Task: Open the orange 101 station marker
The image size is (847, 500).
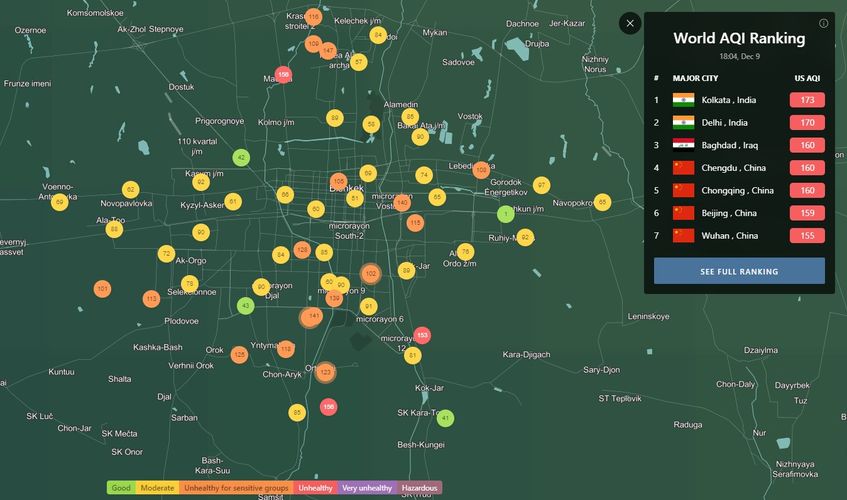Action: tap(102, 289)
